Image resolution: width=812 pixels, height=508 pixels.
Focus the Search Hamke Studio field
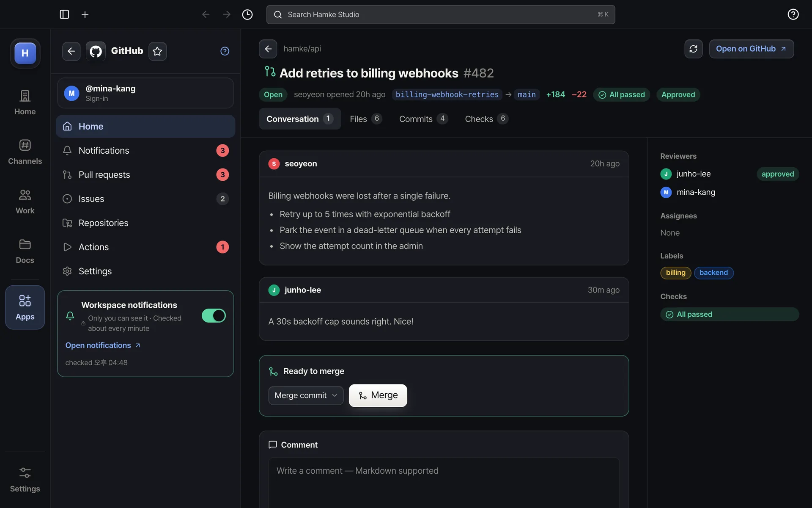click(x=441, y=14)
